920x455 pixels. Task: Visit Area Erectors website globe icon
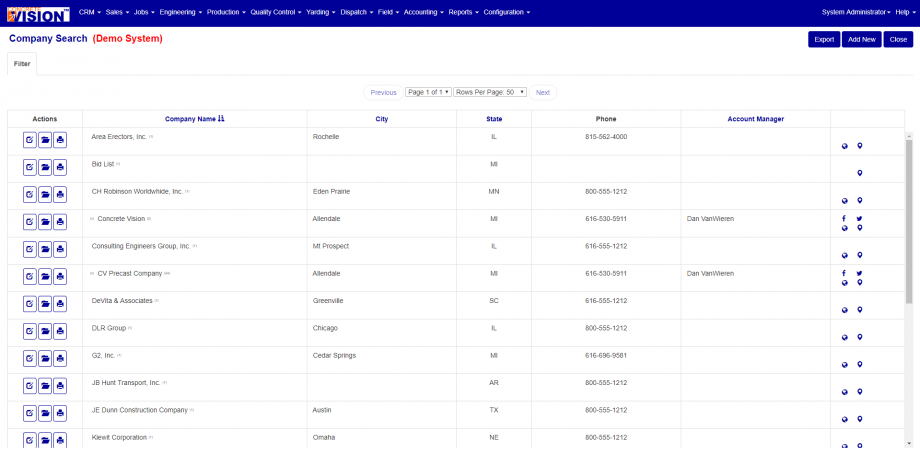pyautogui.click(x=844, y=146)
